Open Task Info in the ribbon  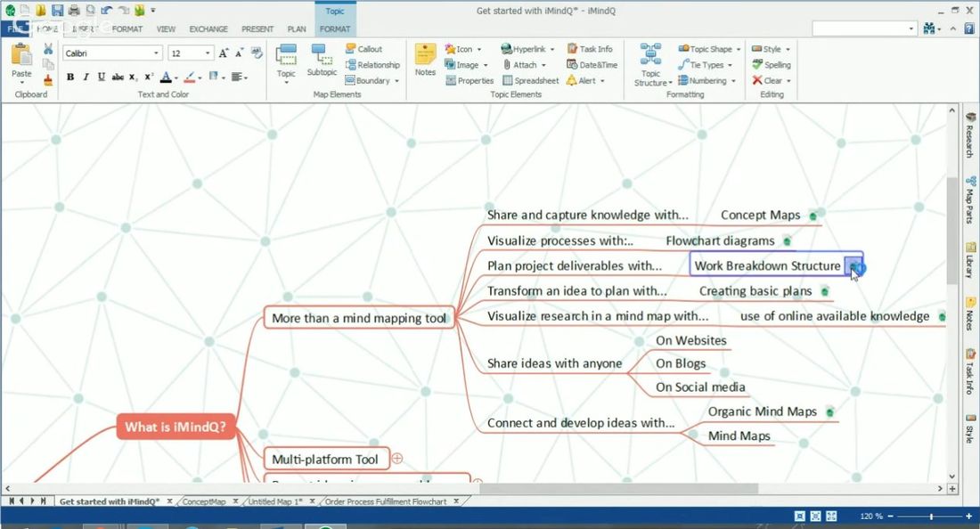[590, 49]
